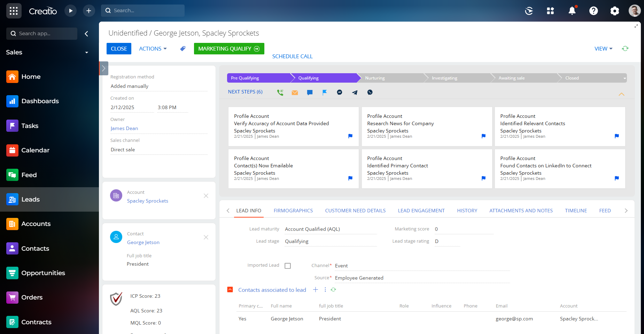Screen dimensions: 644x334
Task: Click the Channel field showing Event
Action: click(422, 266)
